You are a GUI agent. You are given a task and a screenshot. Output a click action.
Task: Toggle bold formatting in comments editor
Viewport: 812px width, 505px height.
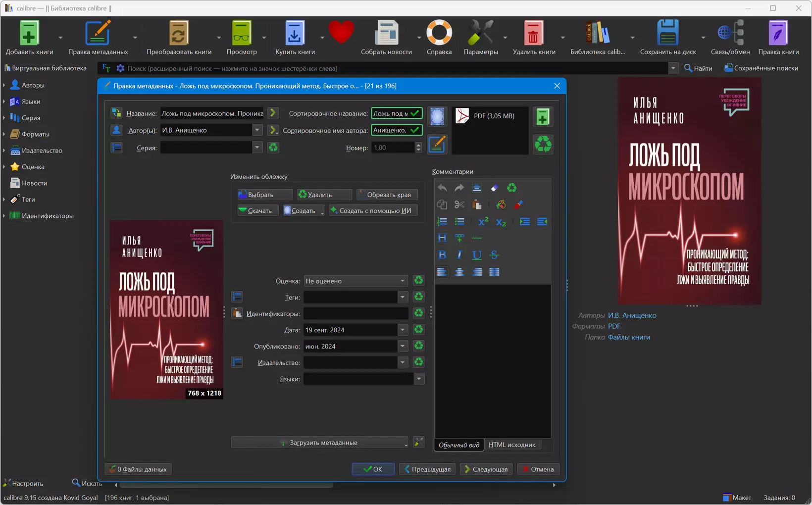click(x=442, y=255)
